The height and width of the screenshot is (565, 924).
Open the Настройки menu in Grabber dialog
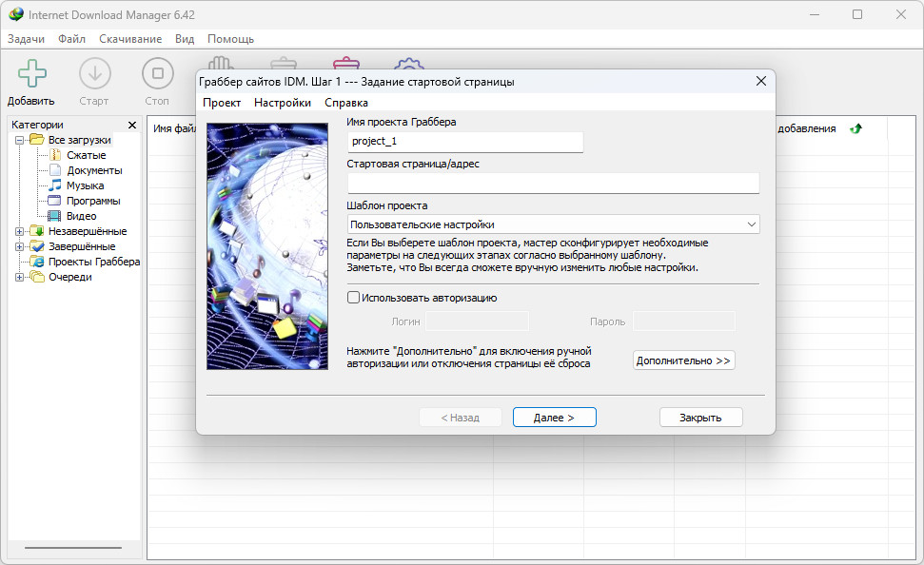click(x=283, y=103)
